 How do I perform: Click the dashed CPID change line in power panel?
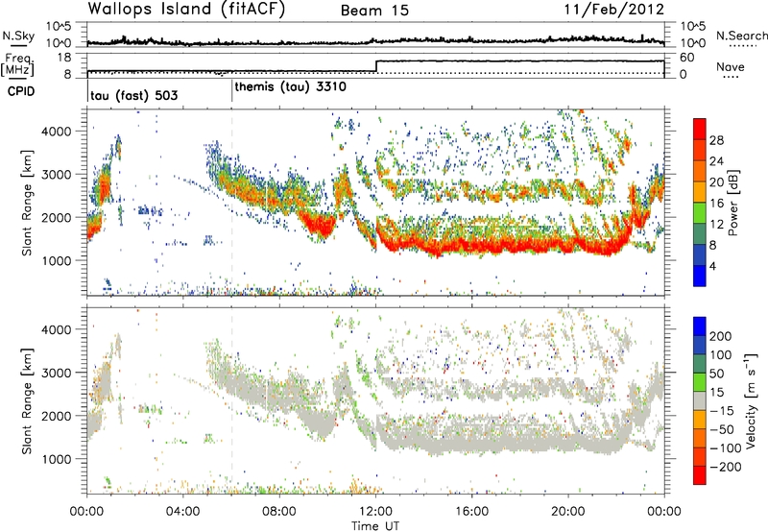point(231,203)
